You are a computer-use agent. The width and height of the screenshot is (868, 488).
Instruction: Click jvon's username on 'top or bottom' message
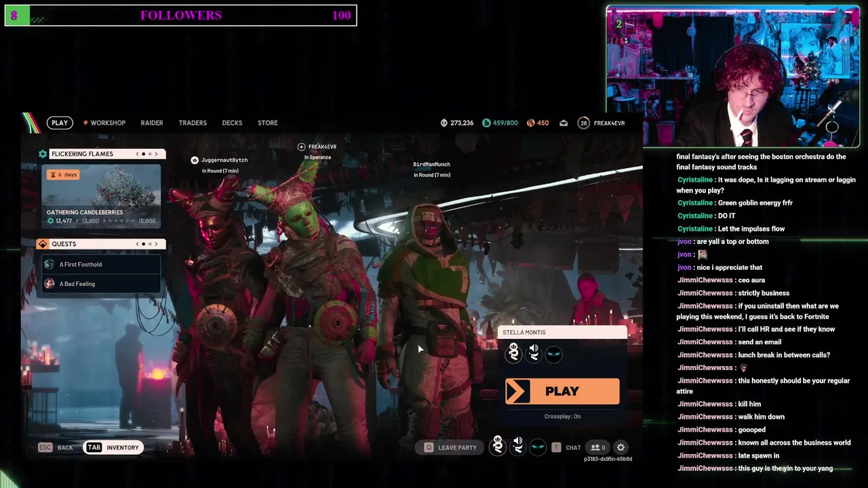pyautogui.click(x=685, y=241)
